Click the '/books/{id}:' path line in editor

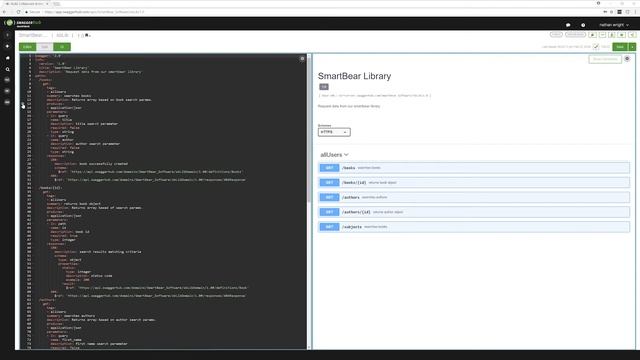tap(51, 188)
